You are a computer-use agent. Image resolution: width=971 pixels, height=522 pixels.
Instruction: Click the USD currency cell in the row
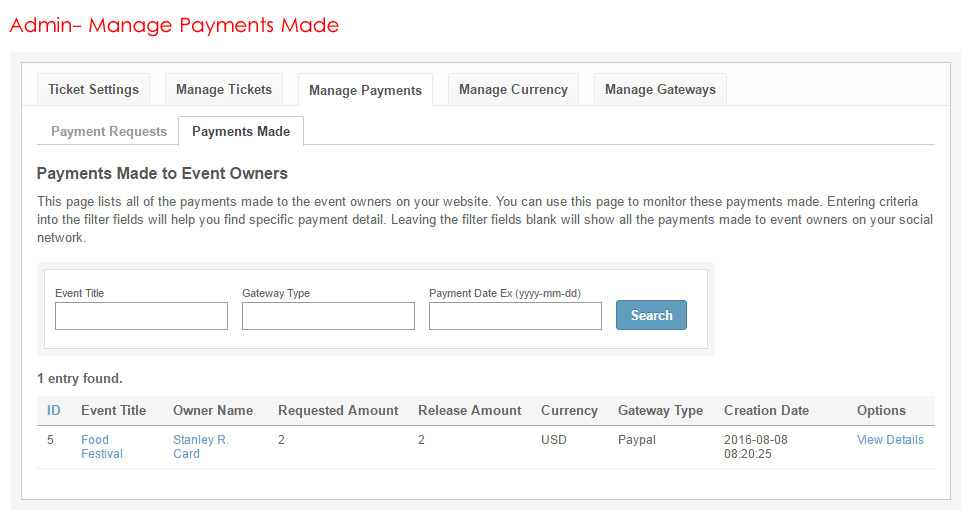point(555,440)
